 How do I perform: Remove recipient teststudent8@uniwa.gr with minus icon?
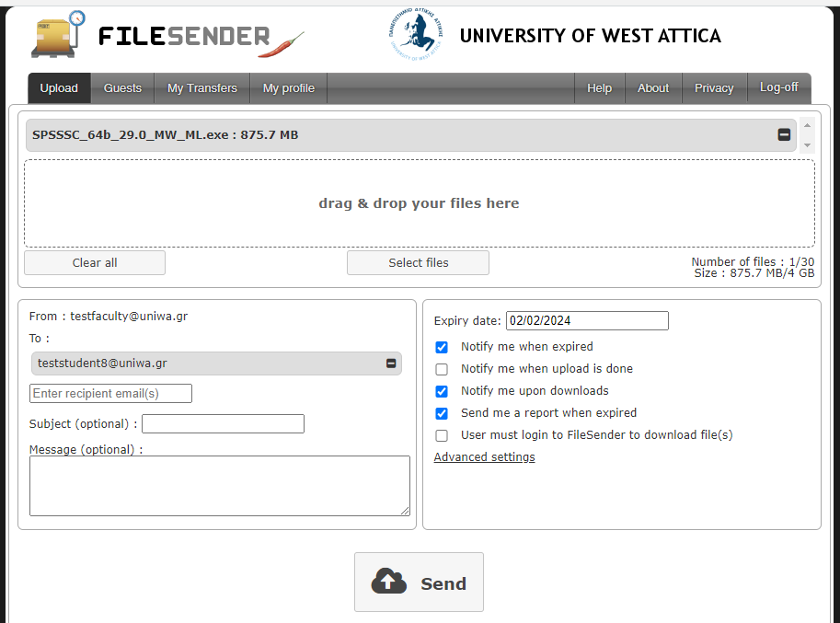point(391,363)
